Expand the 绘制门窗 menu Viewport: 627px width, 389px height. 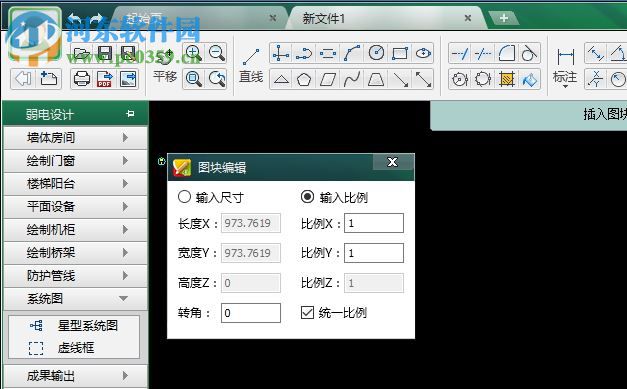tap(75, 161)
